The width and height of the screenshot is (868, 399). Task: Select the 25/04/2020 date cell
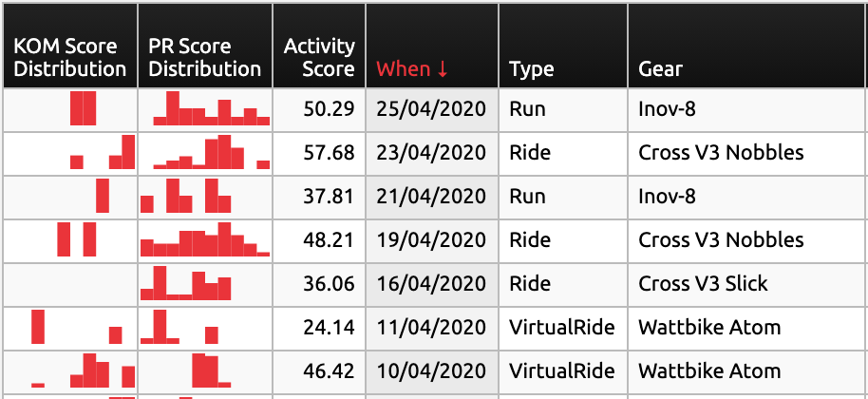click(432, 109)
